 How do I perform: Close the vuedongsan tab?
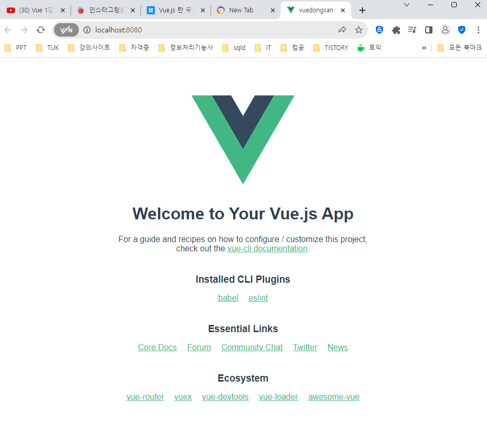click(x=343, y=10)
